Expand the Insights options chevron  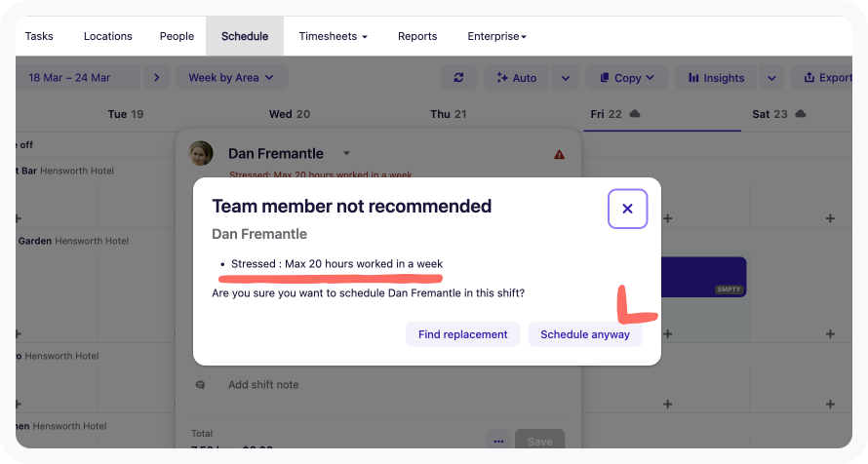(771, 77)
